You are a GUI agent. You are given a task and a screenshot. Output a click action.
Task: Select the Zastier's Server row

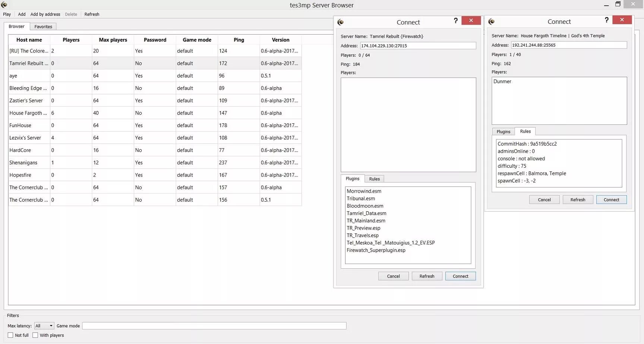155,101
